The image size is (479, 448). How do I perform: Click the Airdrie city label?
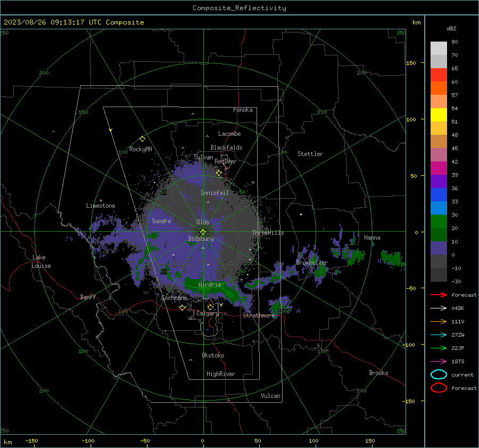(x=210, y=284)
